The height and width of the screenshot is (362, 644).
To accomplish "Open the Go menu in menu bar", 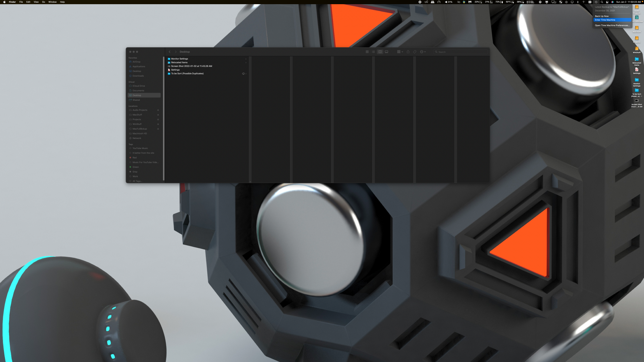I will click(43, 2).
